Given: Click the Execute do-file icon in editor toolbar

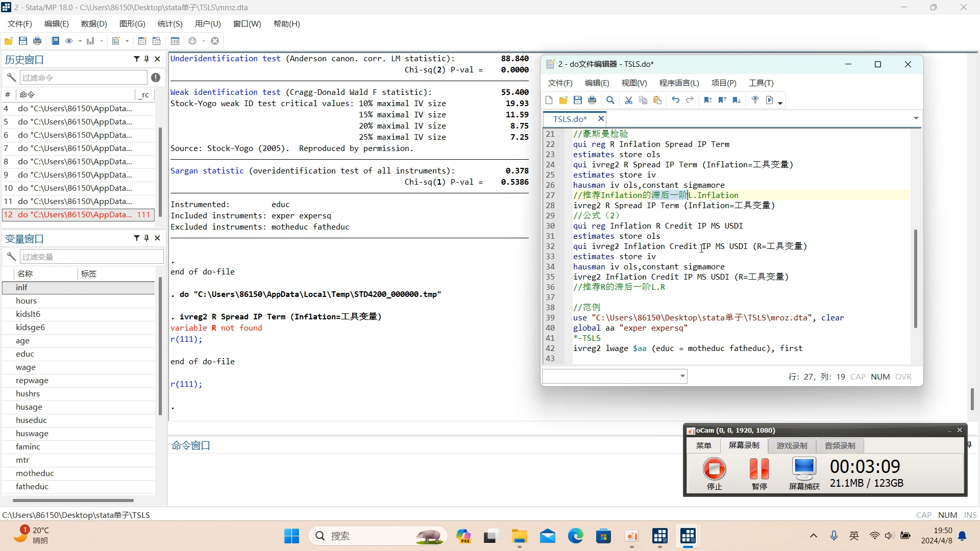Looking at the screenshot, I should coord(770,101).
